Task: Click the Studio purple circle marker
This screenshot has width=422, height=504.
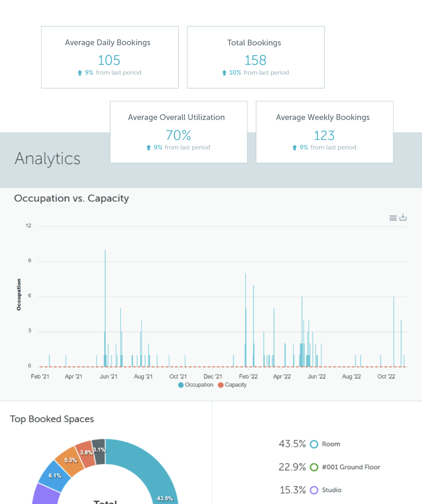Action: [314, 490]
